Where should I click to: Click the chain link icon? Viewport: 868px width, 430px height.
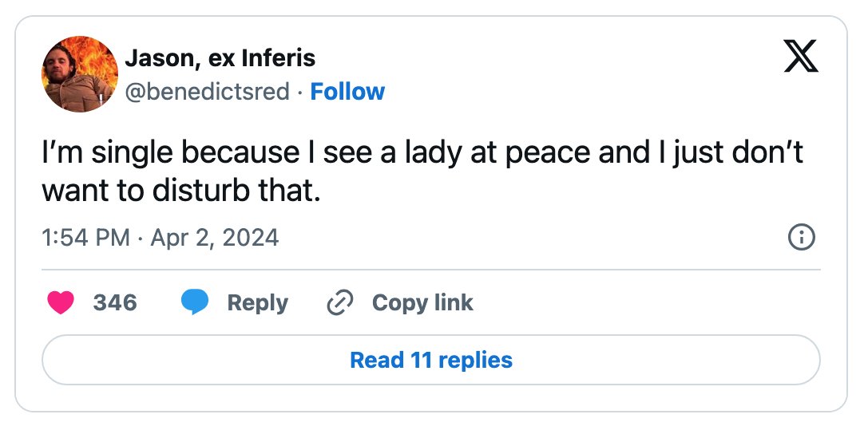(x=340, y=303)
